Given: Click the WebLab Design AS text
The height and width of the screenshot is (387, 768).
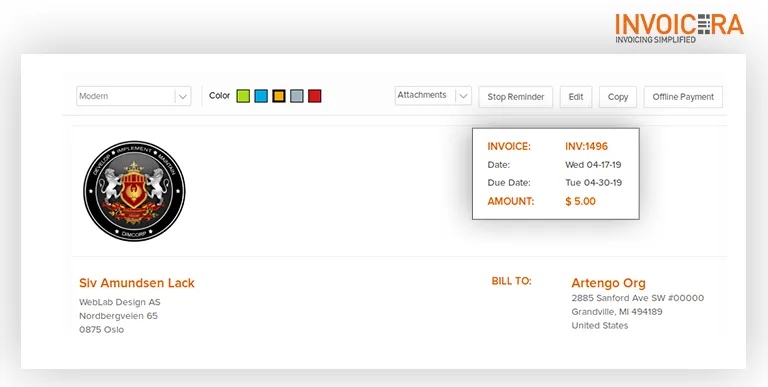Looking at the screenshot, I should click(120, 302).
